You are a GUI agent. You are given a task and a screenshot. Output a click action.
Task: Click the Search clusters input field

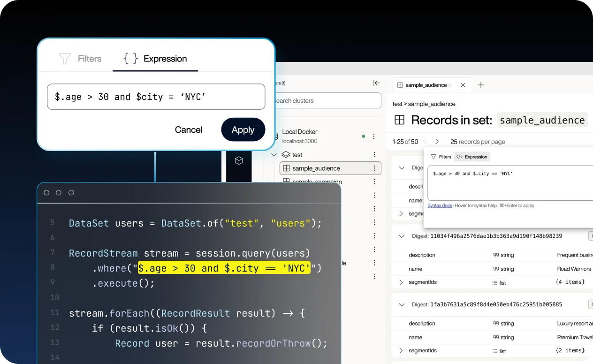pos(328,100)
